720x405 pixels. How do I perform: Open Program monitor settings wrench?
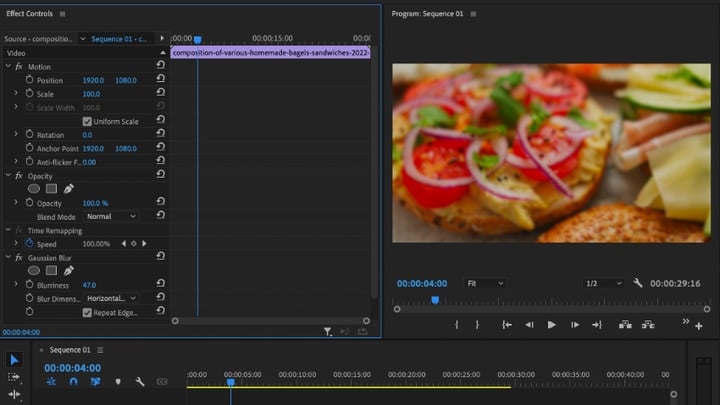coord(637,283)
